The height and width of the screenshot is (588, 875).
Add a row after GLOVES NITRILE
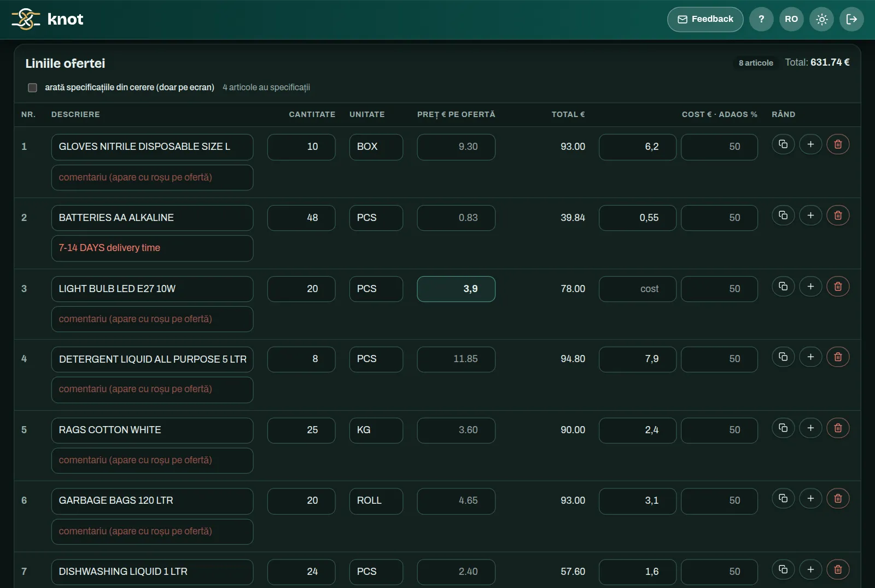(810, 144)
